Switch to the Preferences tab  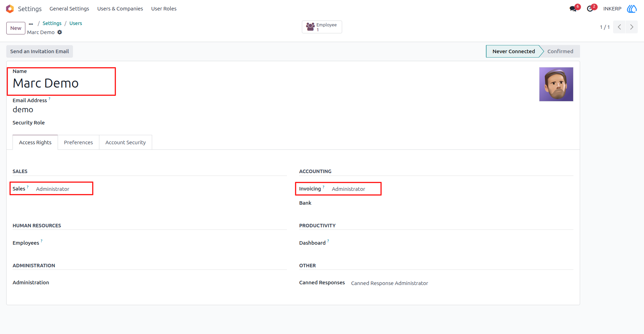tap(79, 142)
